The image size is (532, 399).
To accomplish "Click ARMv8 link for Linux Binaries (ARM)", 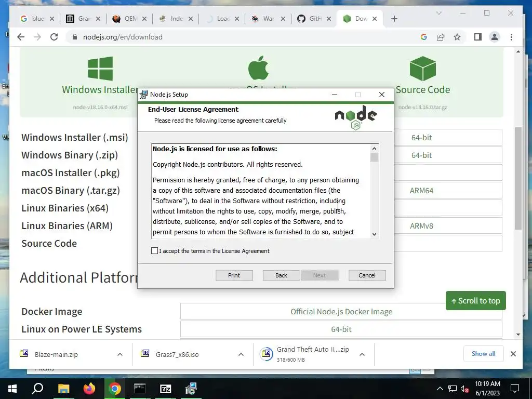I will [421, 225].
